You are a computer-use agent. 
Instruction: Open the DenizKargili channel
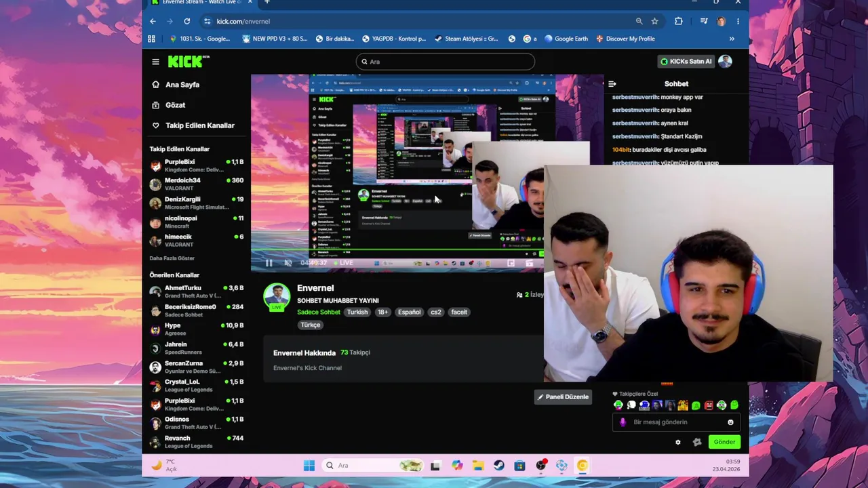coord(197,203)
